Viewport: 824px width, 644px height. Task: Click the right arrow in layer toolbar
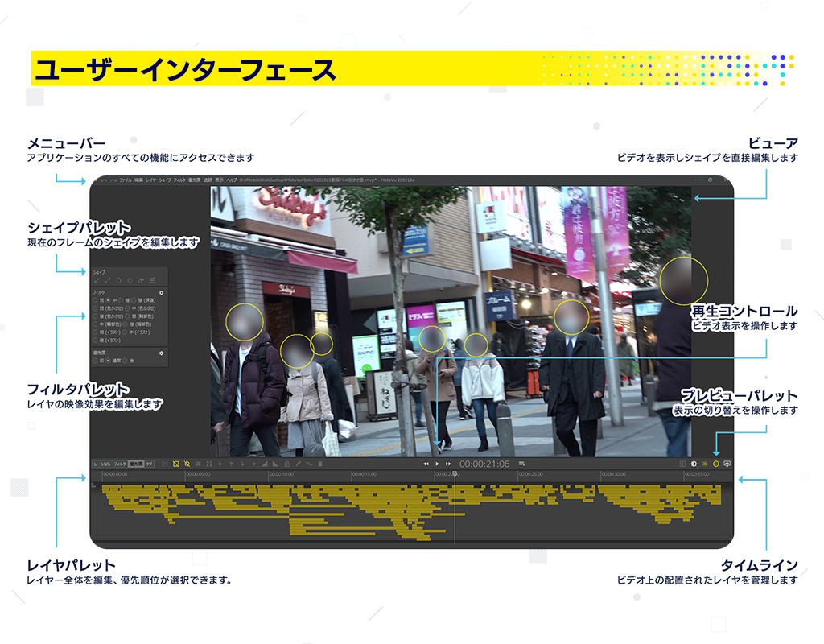[253, 464]
